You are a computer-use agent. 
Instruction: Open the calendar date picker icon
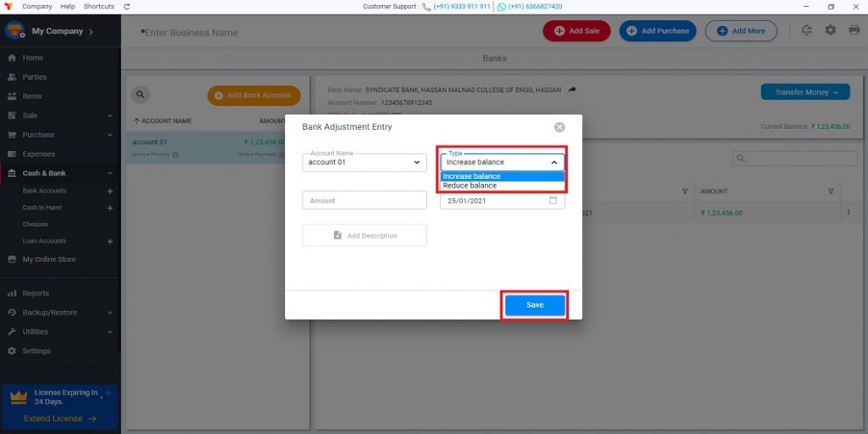tap(553, 201)
